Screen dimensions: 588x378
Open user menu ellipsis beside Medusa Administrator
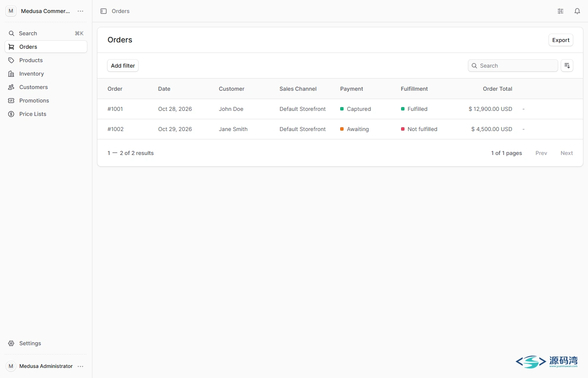click(x=80, y=366)
